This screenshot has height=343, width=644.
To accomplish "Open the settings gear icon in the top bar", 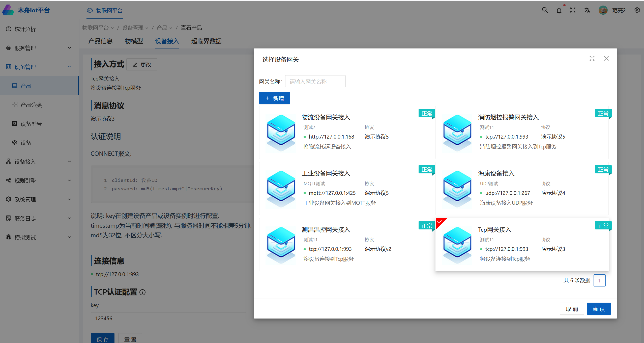I will (637, 10).
